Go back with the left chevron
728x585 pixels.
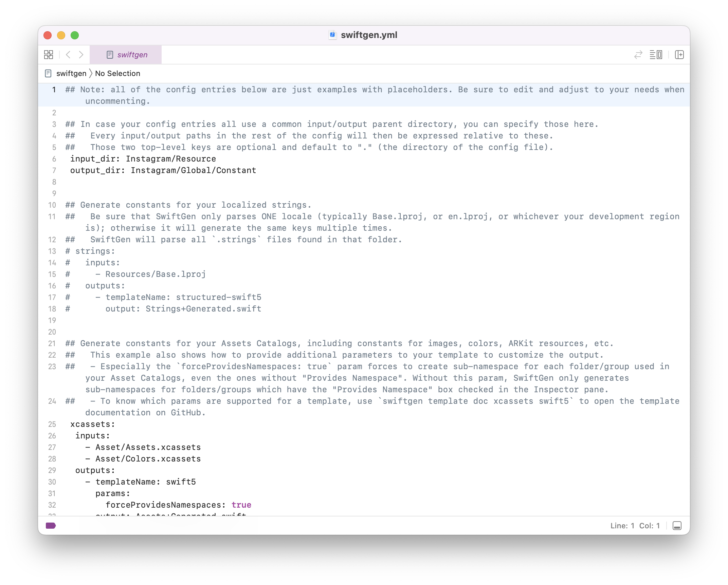pos(68,55)
